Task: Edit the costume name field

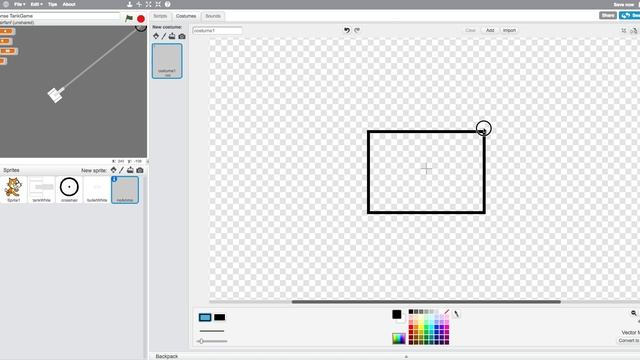Action: point(217,31)
